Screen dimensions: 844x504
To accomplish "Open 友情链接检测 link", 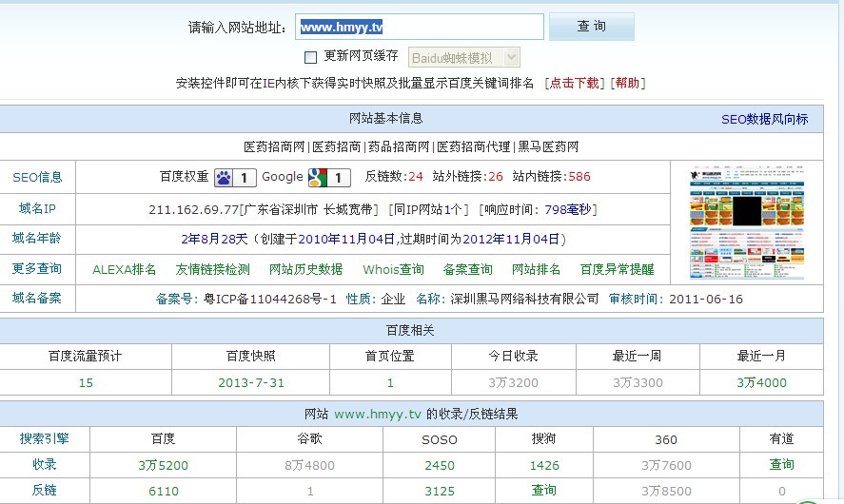I will click(x=212, y=269).
